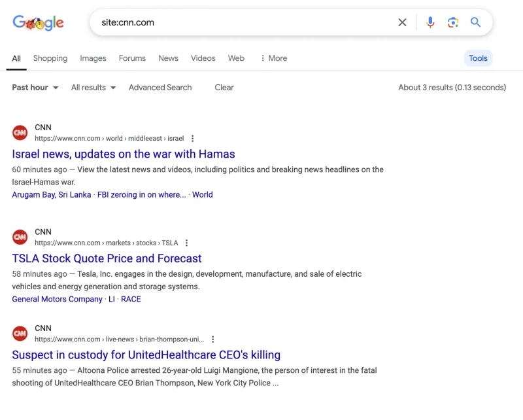Viewport: 523px width, 420px height.
Task: Click the 55 minutes ago Altoona Police snippet
Action: tap(194, 377)
